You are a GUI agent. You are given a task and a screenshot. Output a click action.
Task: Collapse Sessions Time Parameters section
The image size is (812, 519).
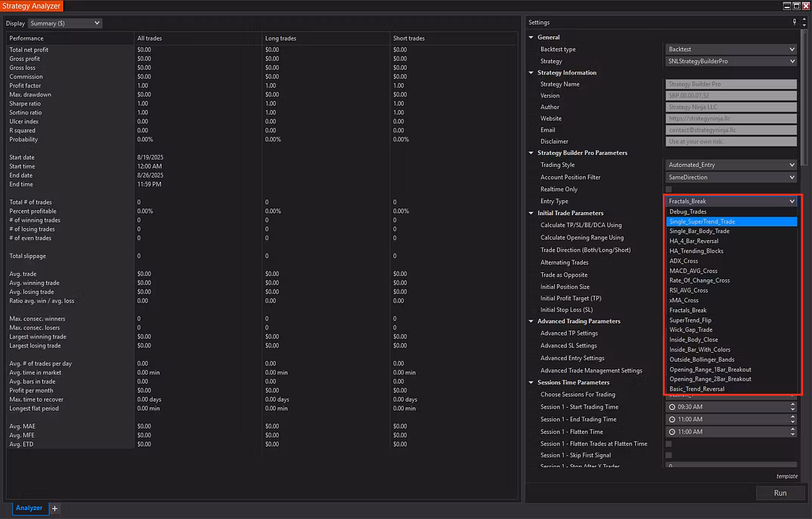coord(531,383)
